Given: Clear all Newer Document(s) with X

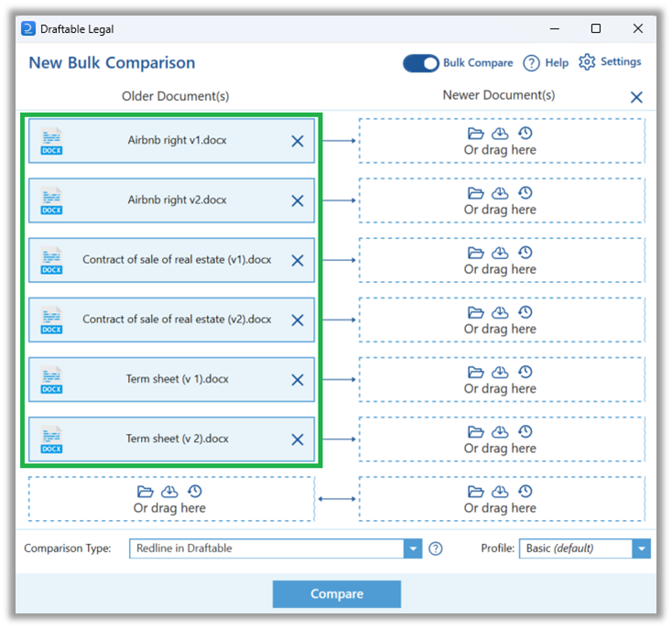Looking at the screenshot, I should point(636,97).
